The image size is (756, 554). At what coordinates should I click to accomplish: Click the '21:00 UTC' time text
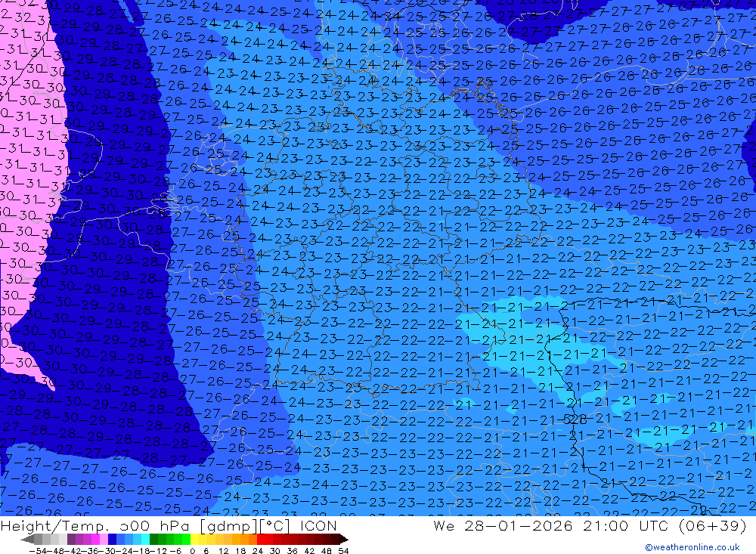pos(626,525)
